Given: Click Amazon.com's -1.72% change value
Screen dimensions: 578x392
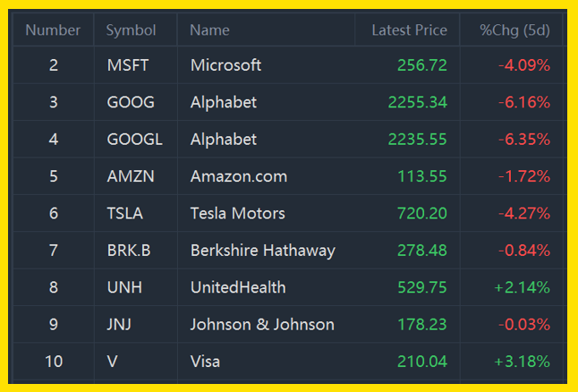Looking at the screenshot, I should coord(524,176).
